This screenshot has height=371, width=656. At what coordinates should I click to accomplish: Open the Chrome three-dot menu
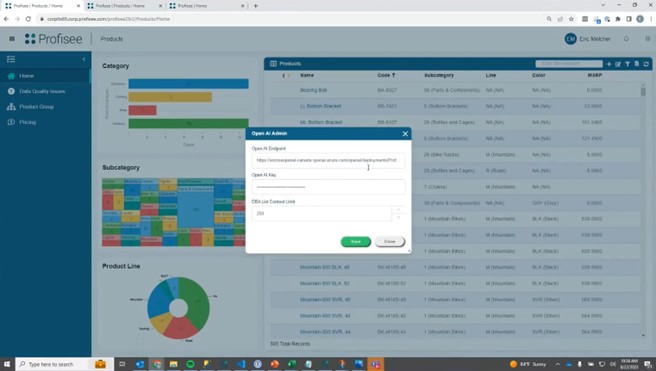tap(651, 19)
